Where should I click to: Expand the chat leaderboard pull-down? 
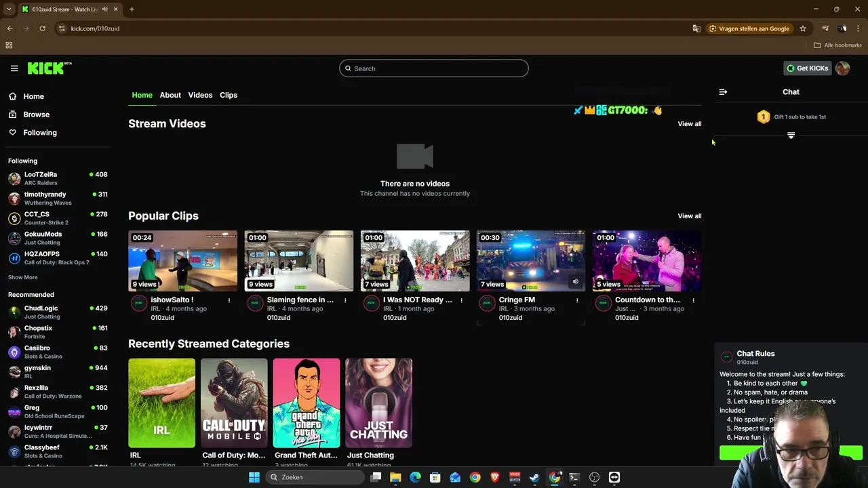pos(791,136)
